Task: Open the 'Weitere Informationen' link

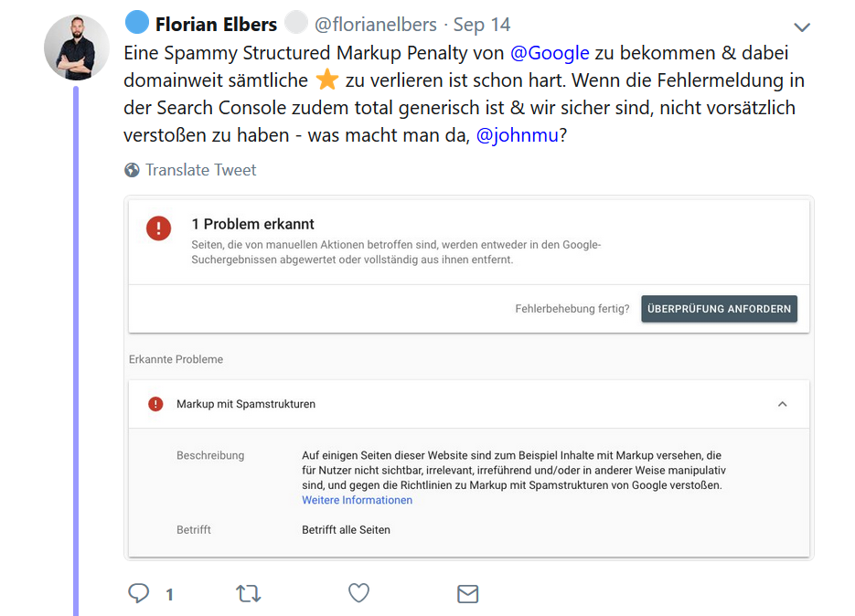Action: 357,500
